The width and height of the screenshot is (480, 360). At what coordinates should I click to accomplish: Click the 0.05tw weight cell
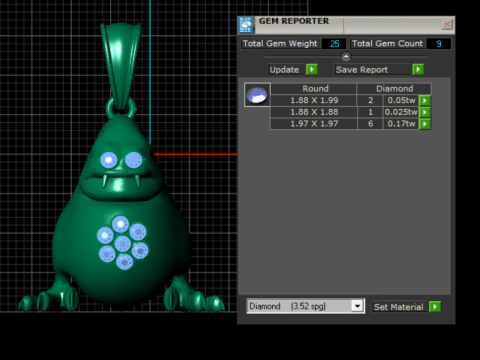point(401,100)
